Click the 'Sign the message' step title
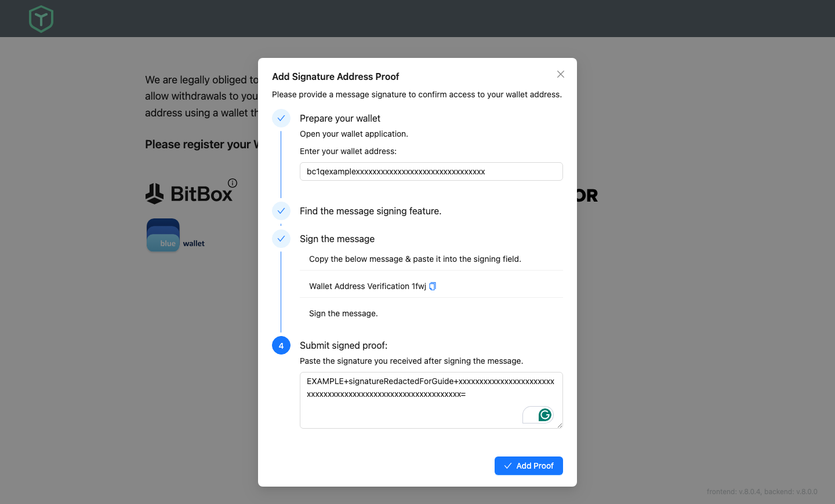The width and height of the screenshot is (835, 504). pos(337,239)
